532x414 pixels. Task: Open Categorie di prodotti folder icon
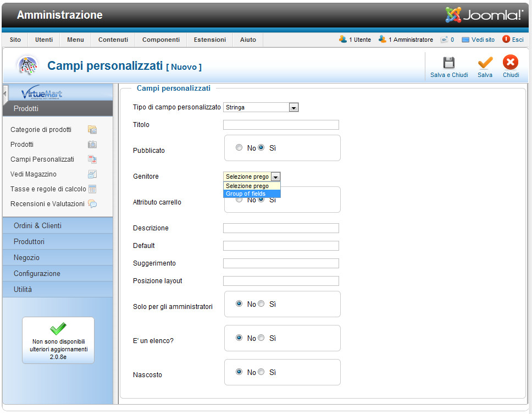click(x=92, y=130)
